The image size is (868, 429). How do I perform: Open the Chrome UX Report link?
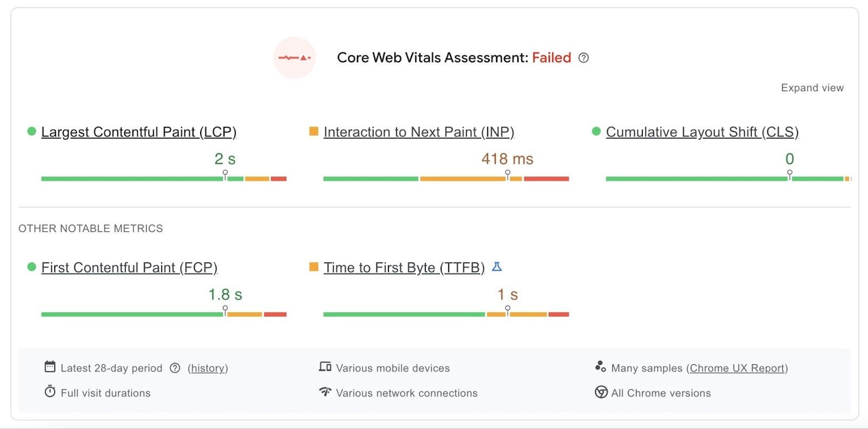[738, 368]
